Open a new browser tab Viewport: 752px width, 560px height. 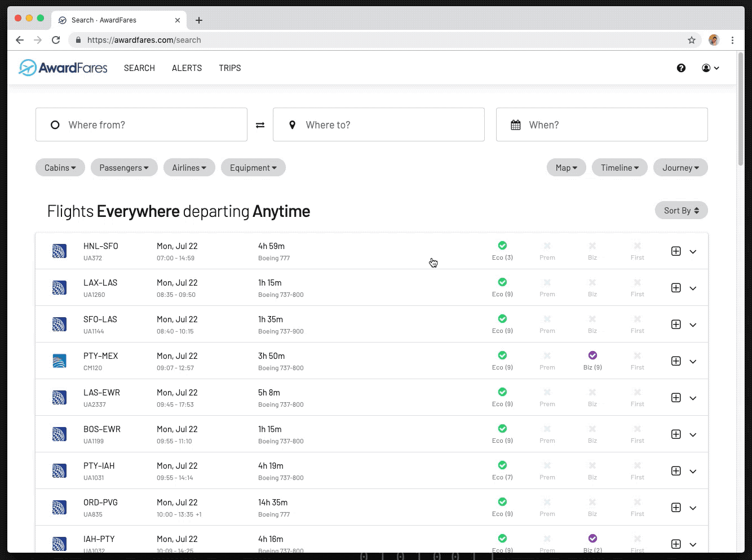(199, 20)
